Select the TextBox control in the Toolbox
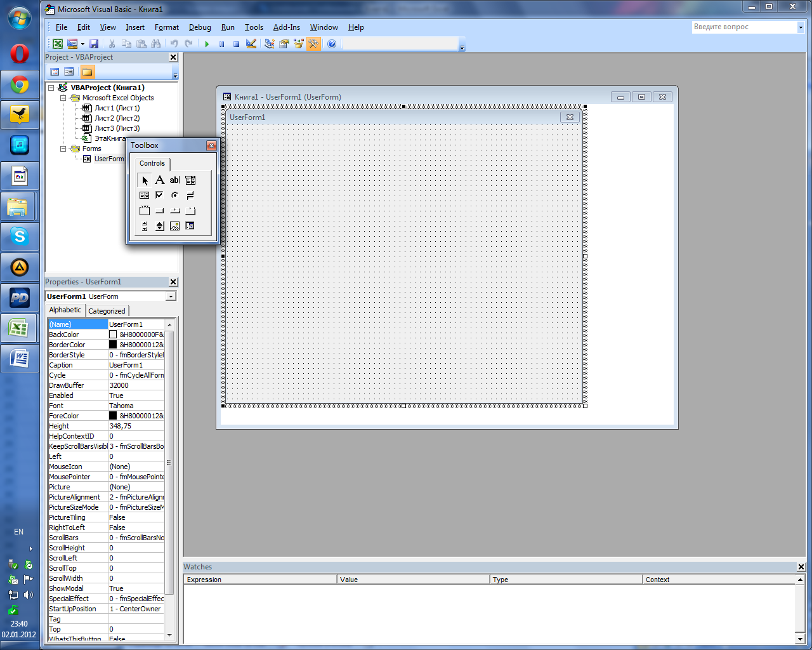 click(x=174, y=180)
